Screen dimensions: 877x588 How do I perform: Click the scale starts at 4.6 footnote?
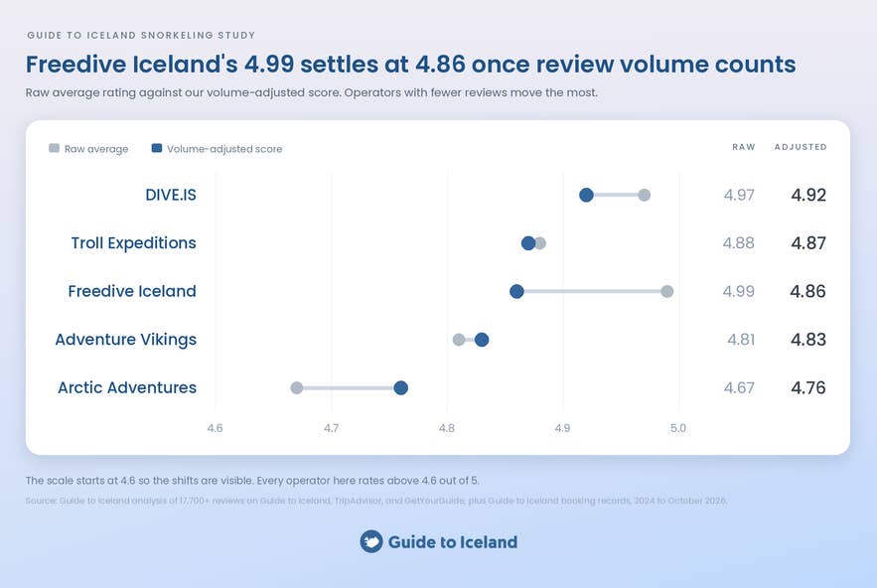pyautogui.click(x=252, y=481)
